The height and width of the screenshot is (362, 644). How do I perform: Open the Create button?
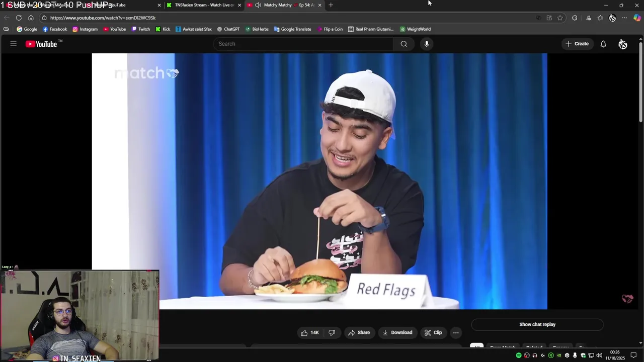(577, 44)
